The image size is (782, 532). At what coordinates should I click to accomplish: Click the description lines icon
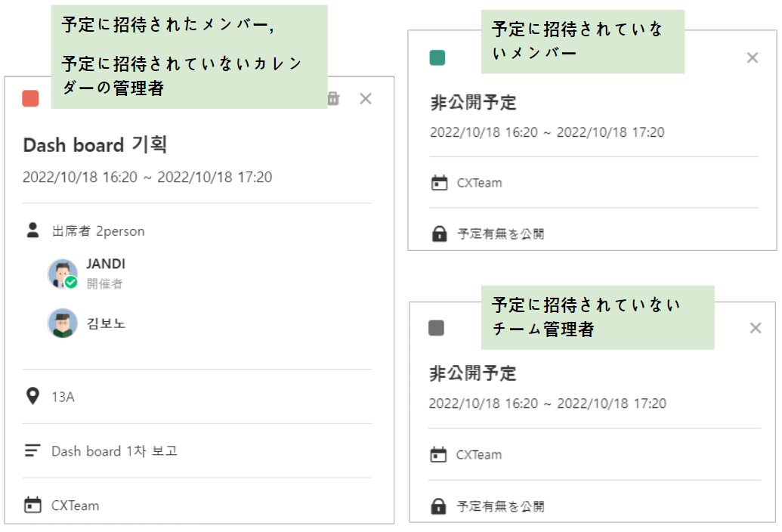click(x=32, y=451)
